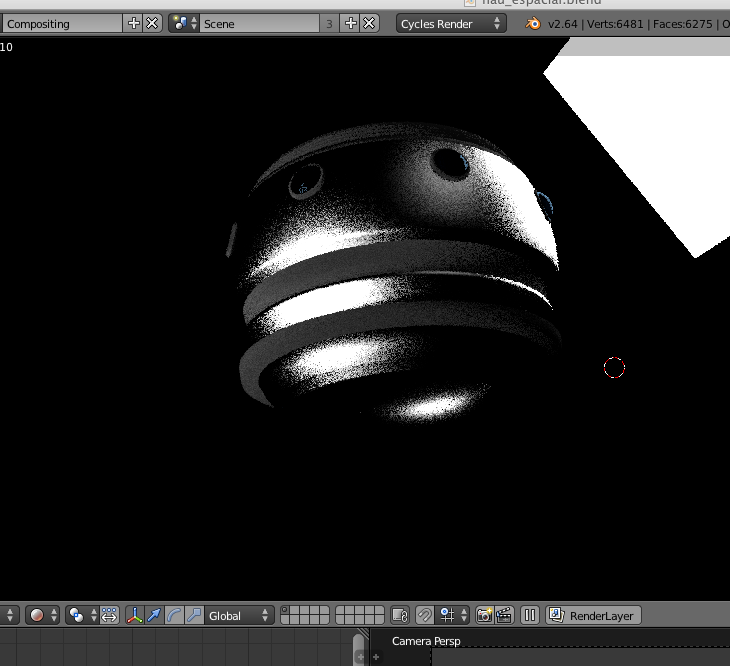The width and height of the screenshot is (730, 666).
Task: Open the Global transform orientation dropdown
Action: point(238,615)
